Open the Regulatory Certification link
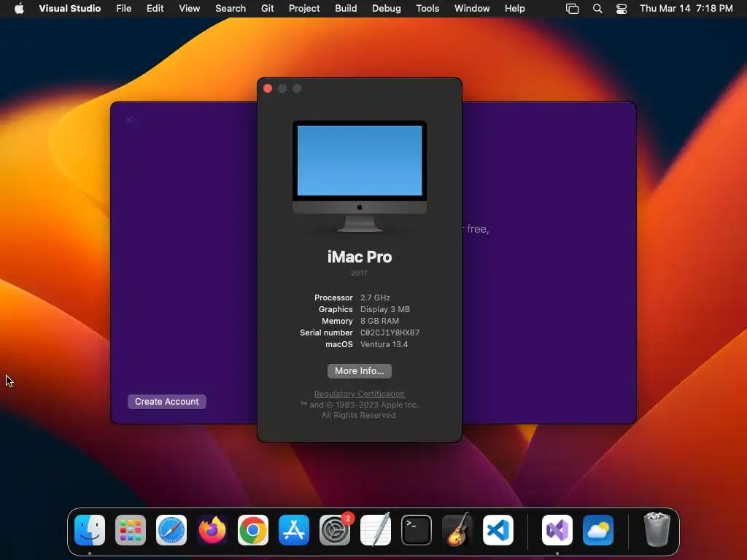This screenshot has width=747, height=560. point(359,394)
